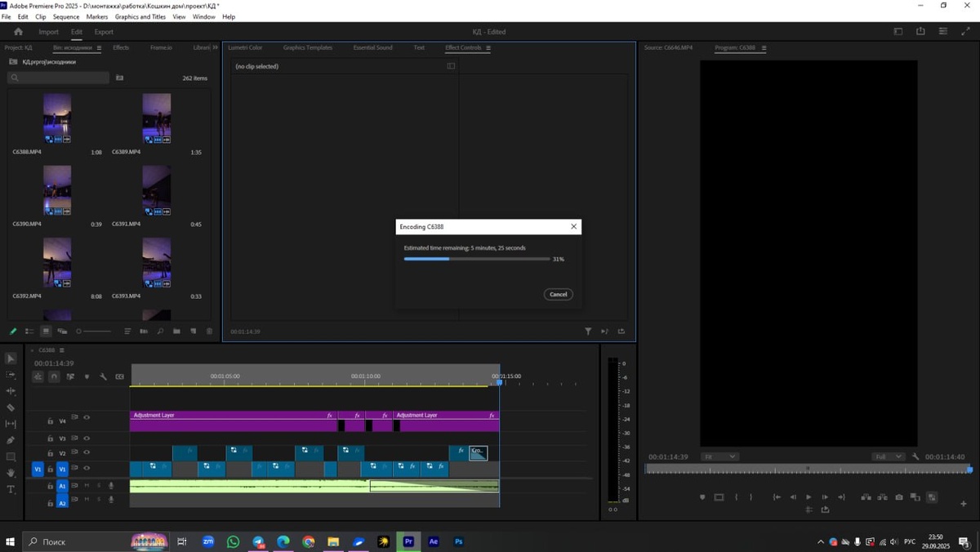Select the Selection tool arrow
This screenshot has height=552, width=980.
pyautogui.click(x=11, y=358)
